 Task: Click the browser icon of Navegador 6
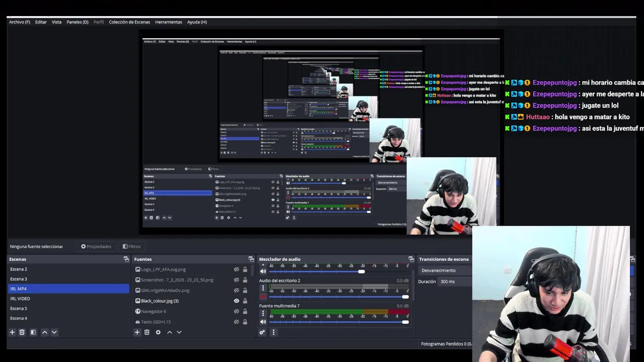tap(138, 311)
